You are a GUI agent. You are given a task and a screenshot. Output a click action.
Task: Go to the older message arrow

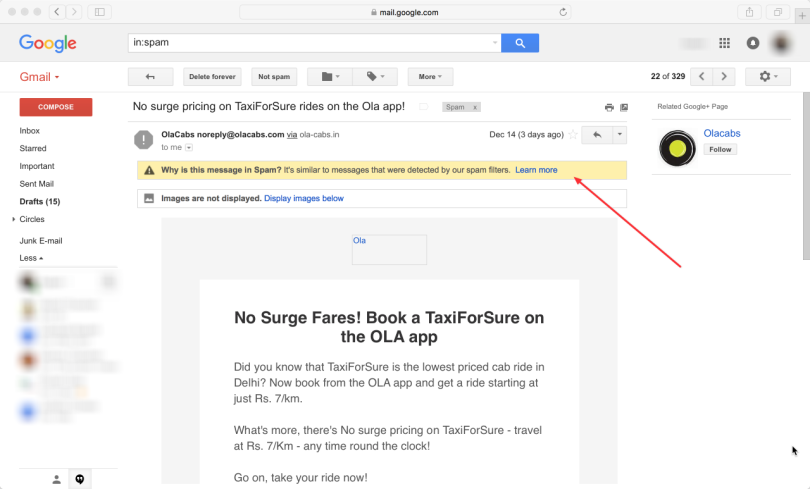coord(725,77)
